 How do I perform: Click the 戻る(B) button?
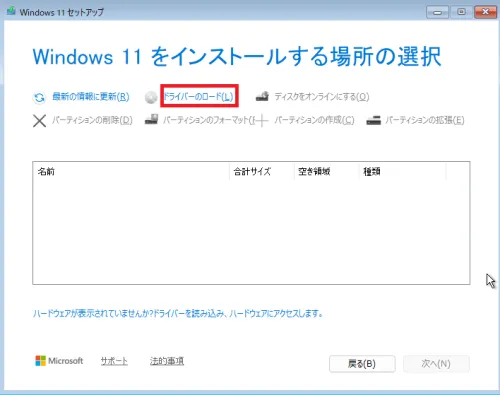pyautogui.click(x=362, y=364)
